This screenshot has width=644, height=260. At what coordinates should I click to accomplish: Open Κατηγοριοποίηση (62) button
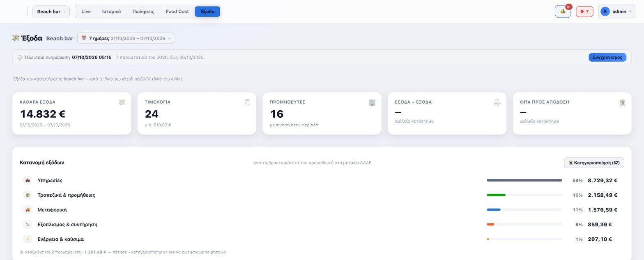pos(594,163)
